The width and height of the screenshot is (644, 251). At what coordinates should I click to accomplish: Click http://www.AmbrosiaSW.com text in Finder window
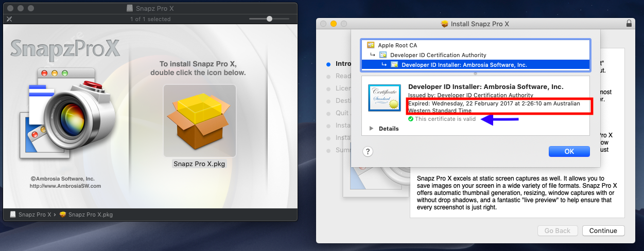click(x=65, y=186)
